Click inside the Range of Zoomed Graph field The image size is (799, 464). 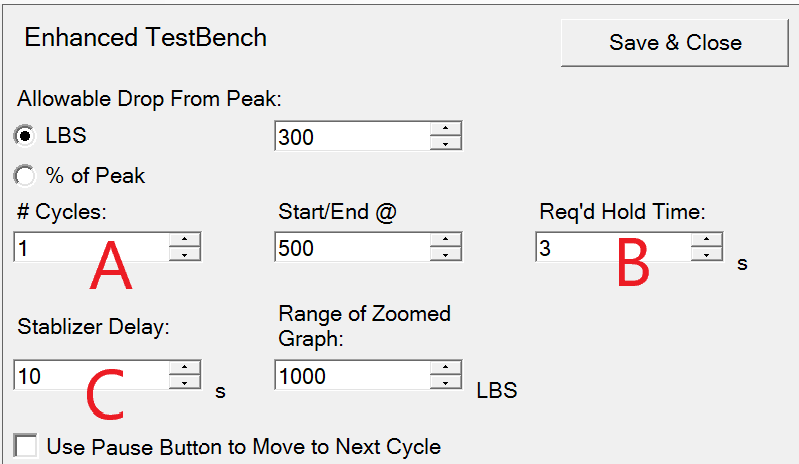click(352, 375)
